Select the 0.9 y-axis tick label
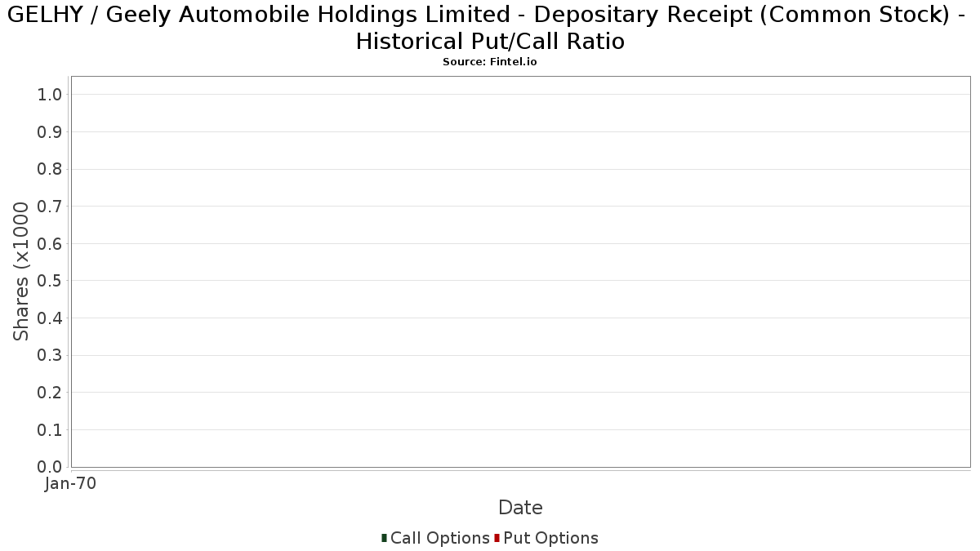 click(50, 132)
